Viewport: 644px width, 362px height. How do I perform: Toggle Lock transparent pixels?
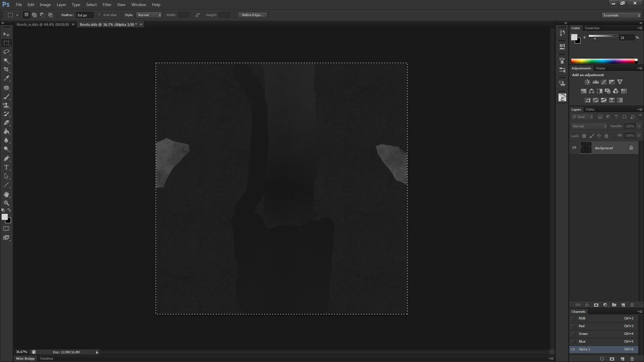click(584, 136)
